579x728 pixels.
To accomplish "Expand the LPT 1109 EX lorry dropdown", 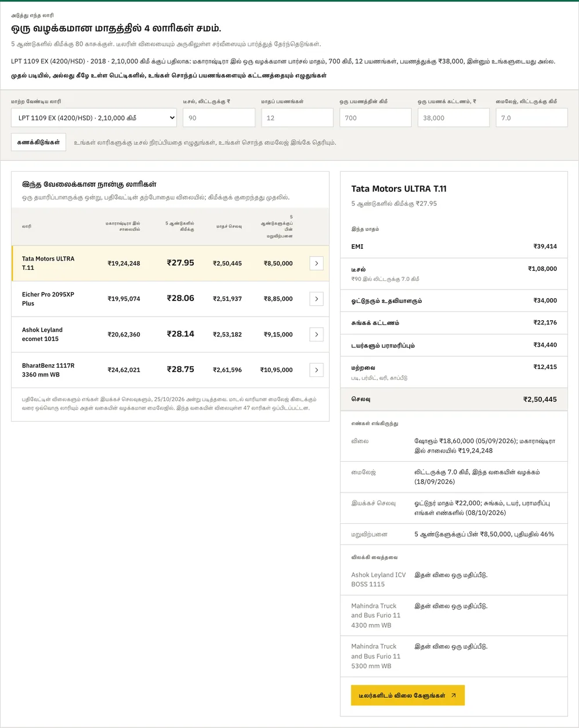I will point(94,118).
